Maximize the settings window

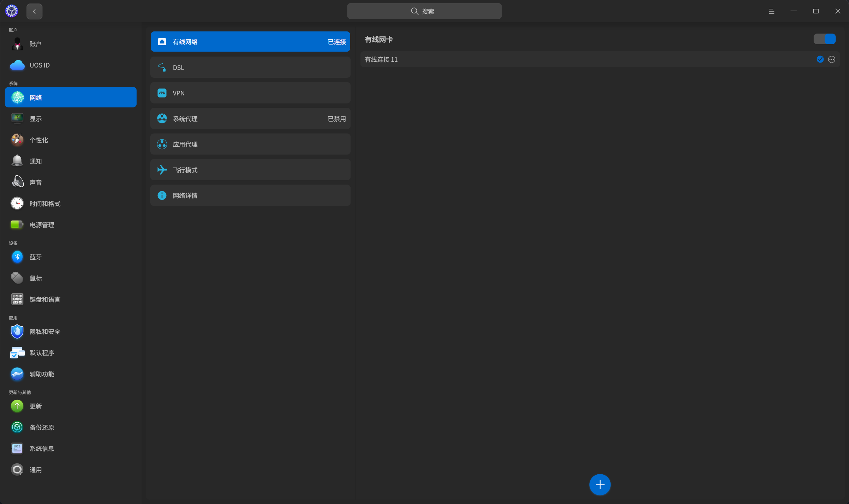[816, 11]
